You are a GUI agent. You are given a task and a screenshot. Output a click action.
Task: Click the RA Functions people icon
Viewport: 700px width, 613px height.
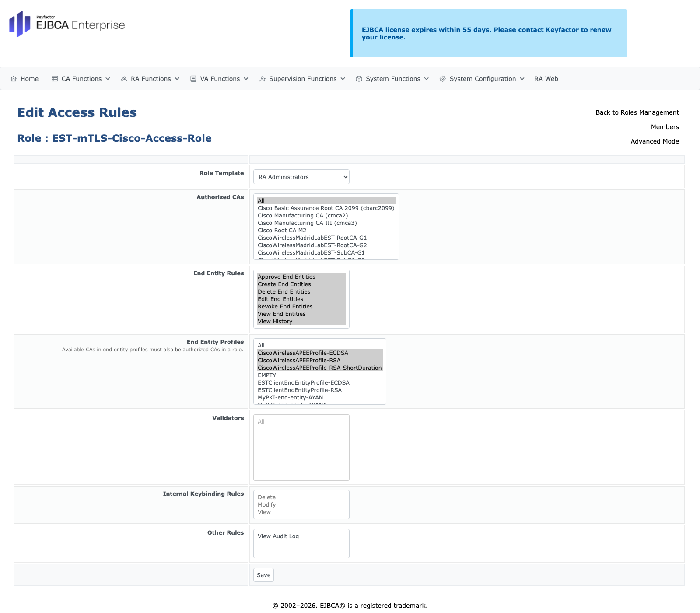pyautogui.click(x=124, y=79)
